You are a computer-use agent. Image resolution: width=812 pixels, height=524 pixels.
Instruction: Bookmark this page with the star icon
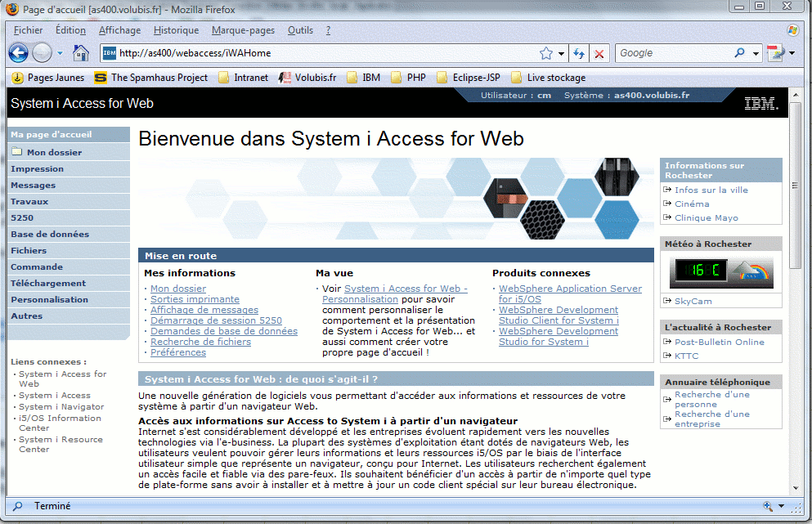pos(545,53)
